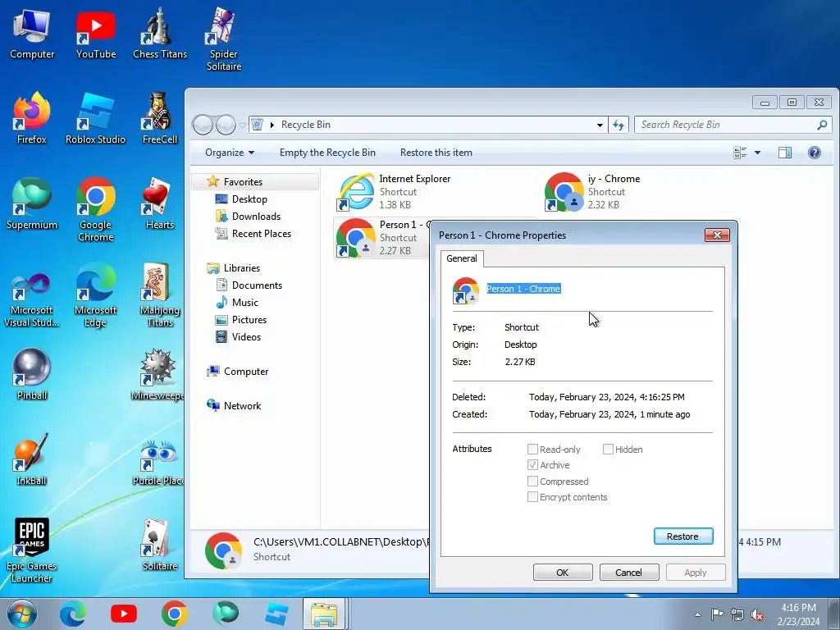This screenshot has height=630, width=840.
Task: Select the Firefox desktop shortcut
Action: [x=32, y=118]
